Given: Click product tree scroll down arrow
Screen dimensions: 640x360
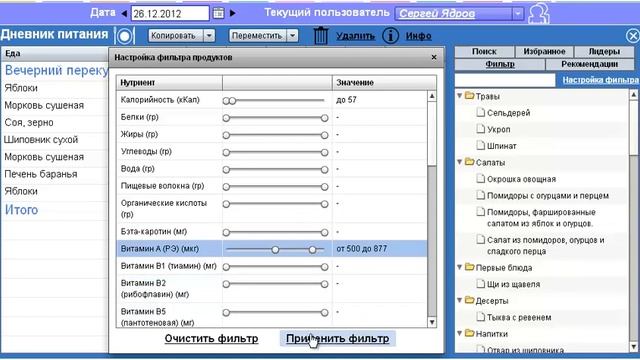Looking at the screenshot, I should 633,347.
